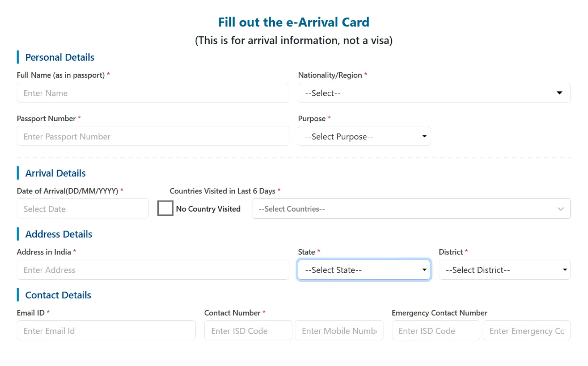
Task: Focus the Email ID input box
Action: 106,331
